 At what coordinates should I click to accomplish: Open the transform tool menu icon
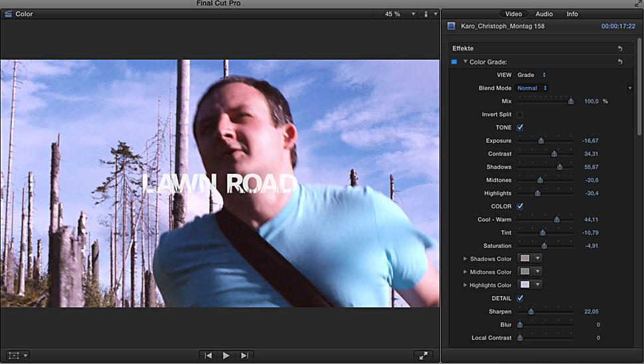(x=14, y=356)
